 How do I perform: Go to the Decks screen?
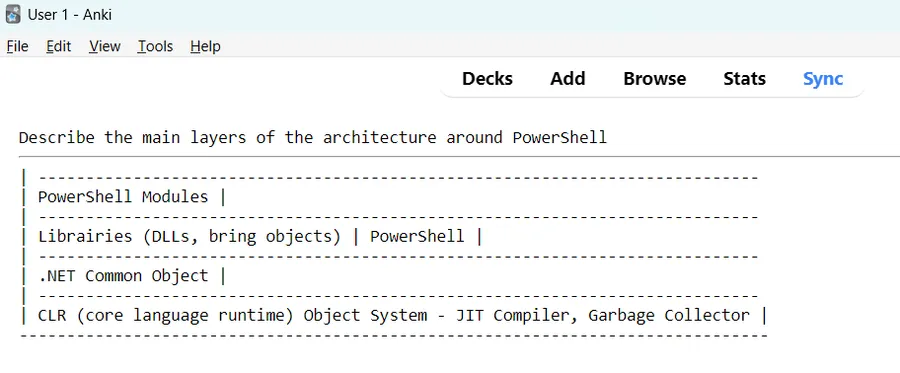pyautogui.click(x=487, y=79)
